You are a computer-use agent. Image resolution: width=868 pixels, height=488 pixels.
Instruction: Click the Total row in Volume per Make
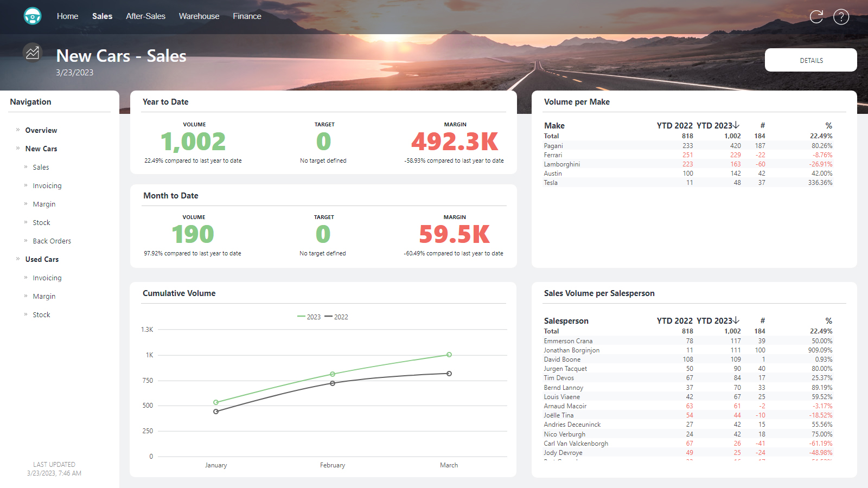point(688,136)
